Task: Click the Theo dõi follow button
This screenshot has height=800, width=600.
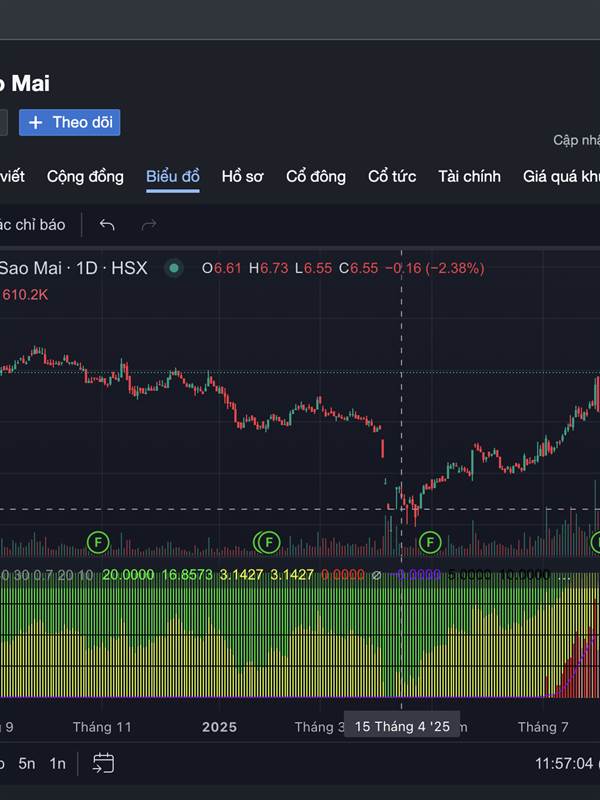Action: click(x=69, y=122)
